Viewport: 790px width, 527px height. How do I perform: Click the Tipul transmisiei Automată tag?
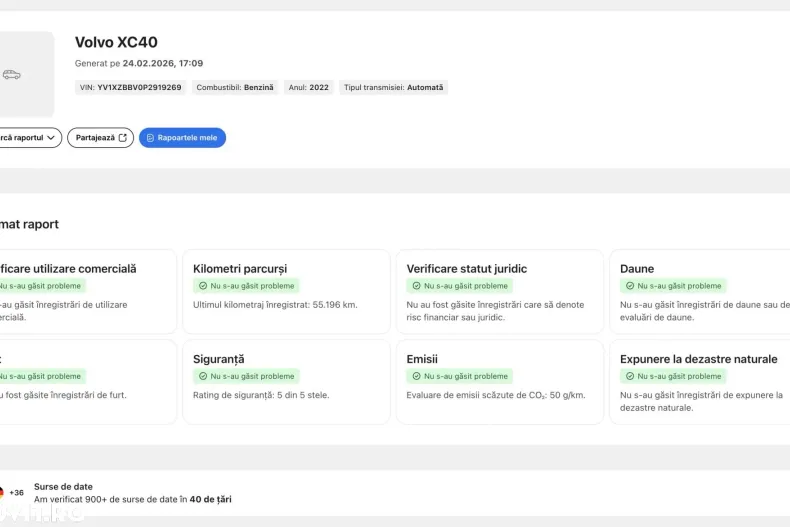coord(393,88)
